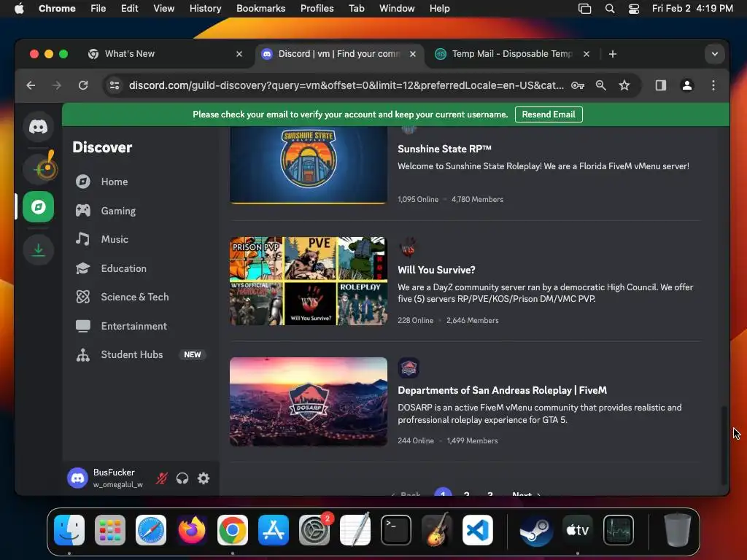The image size is (747, 560).
Task: Select the Discord tab
Action: point(339,54)
